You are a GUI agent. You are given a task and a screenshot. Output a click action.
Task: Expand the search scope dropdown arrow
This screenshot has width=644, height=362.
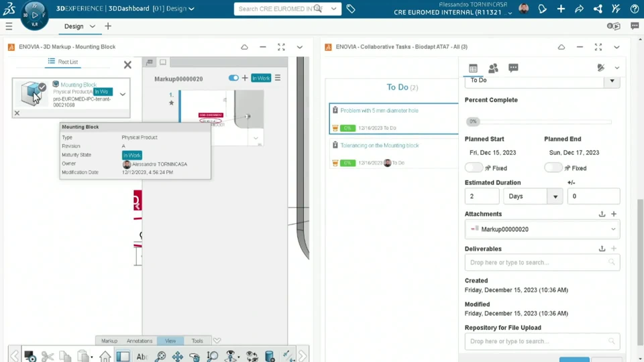click(333, 9)
